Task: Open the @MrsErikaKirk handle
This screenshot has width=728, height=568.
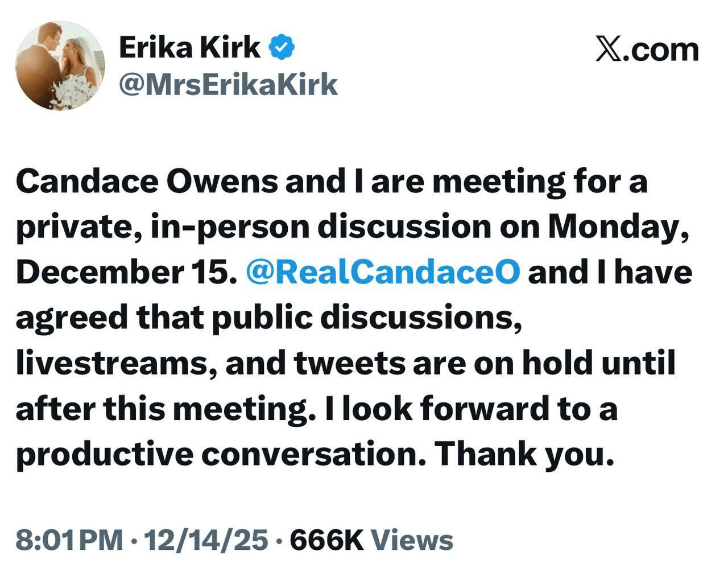Action: [x=228, y=85]
